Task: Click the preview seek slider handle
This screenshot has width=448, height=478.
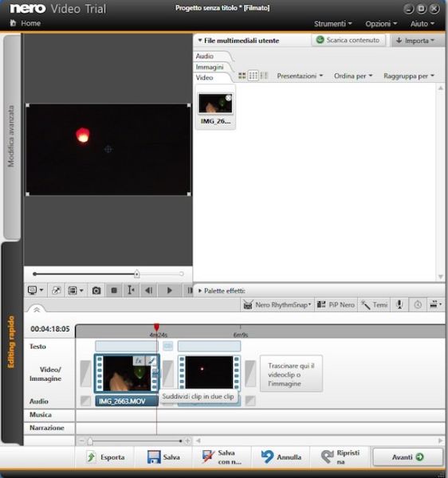Action: tap(137, 274)
